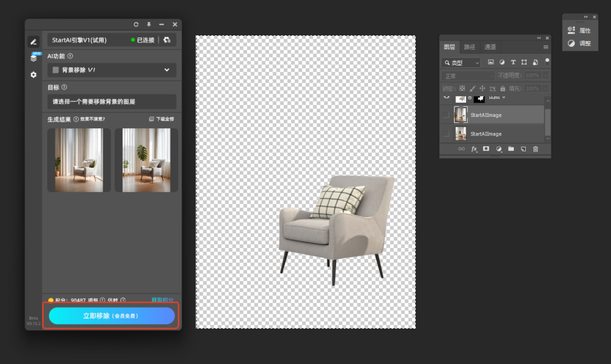The width and height of the screenshot is (611, 364).
Task: Click the 效果不满意? link
Action: tap(92, 119)
